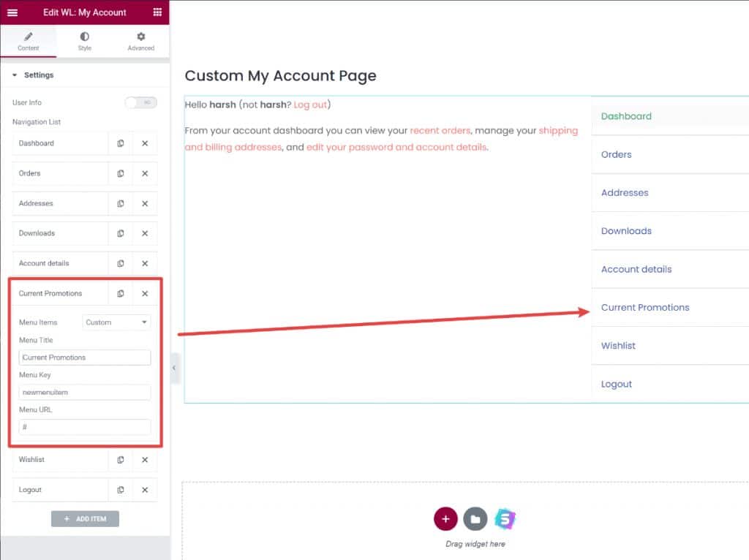Duplicate the Dashboard navigation item
Viewport: 749px width, 560px height.
(x=121, y=143)
